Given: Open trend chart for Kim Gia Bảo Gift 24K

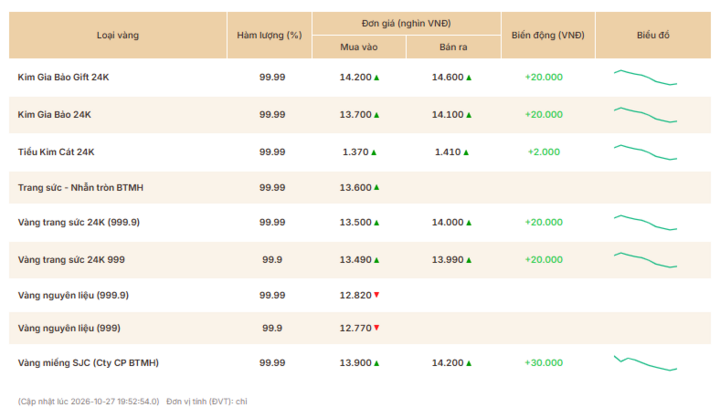Looking at the screenshot, I should (645, 78).
